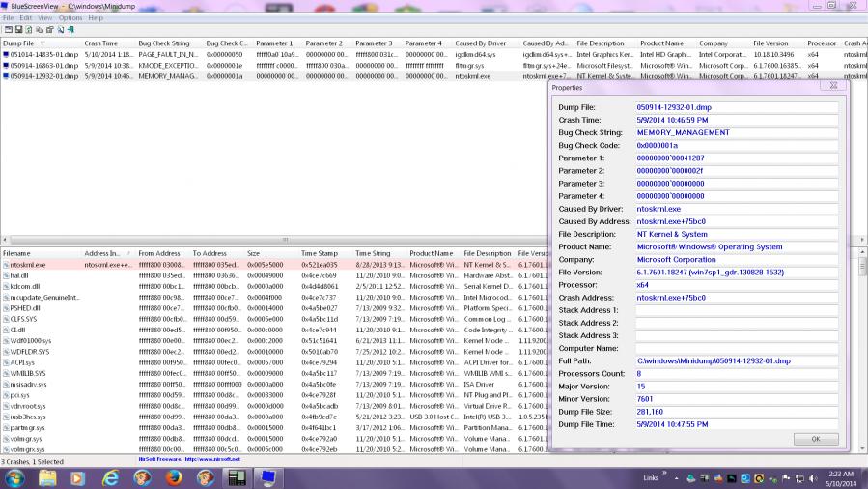This screenshot has height=489, width=868.
Task: Select the iusb3hcs.sys driver row
Action: (x=274, y=417)
